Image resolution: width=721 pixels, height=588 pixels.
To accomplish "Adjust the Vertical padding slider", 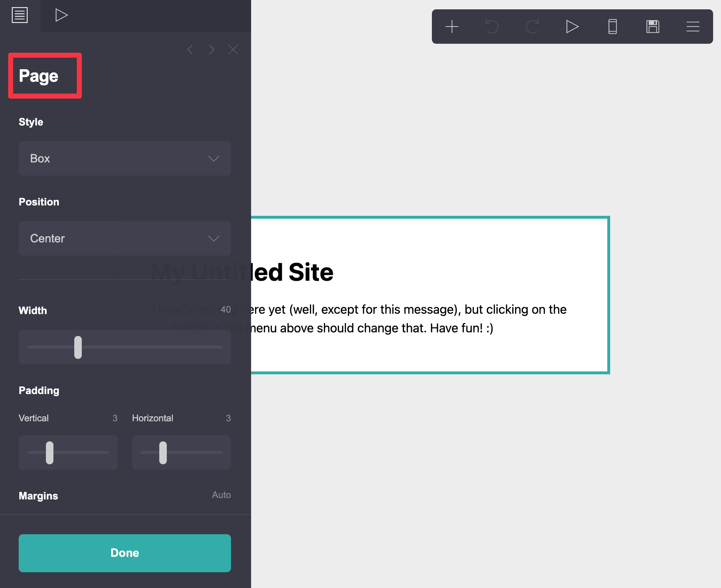I will point(50,451).
